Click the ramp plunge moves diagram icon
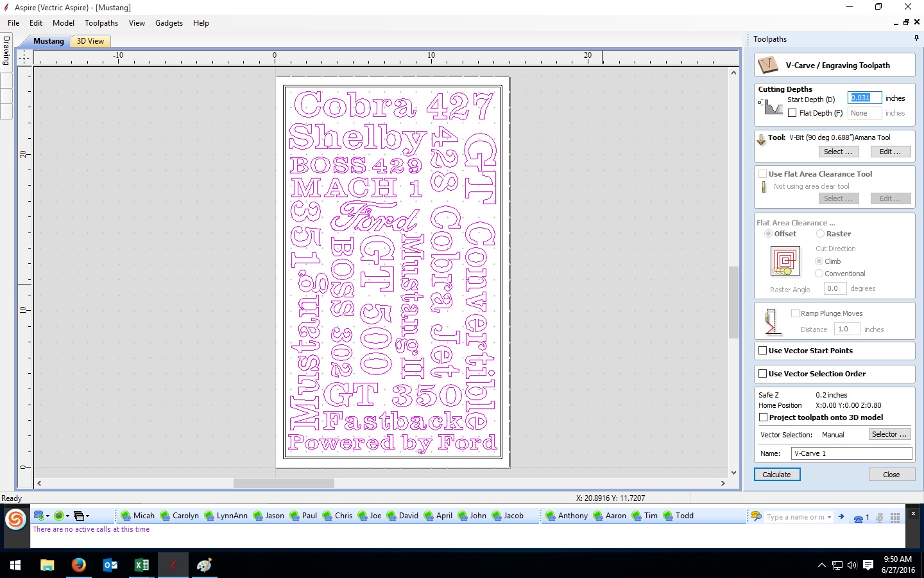This screenshot has height=578, width=924. point(771,321)
